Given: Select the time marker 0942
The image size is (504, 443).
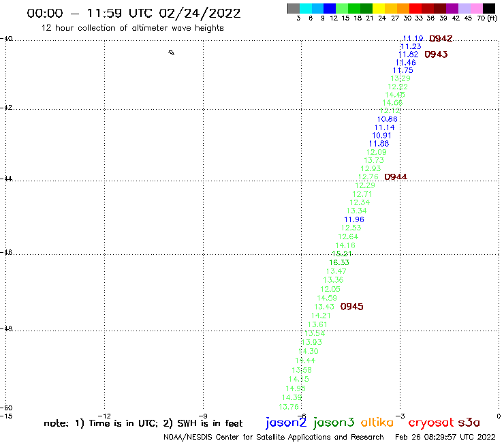Looking at the screenshot, I should pos(441,39).
